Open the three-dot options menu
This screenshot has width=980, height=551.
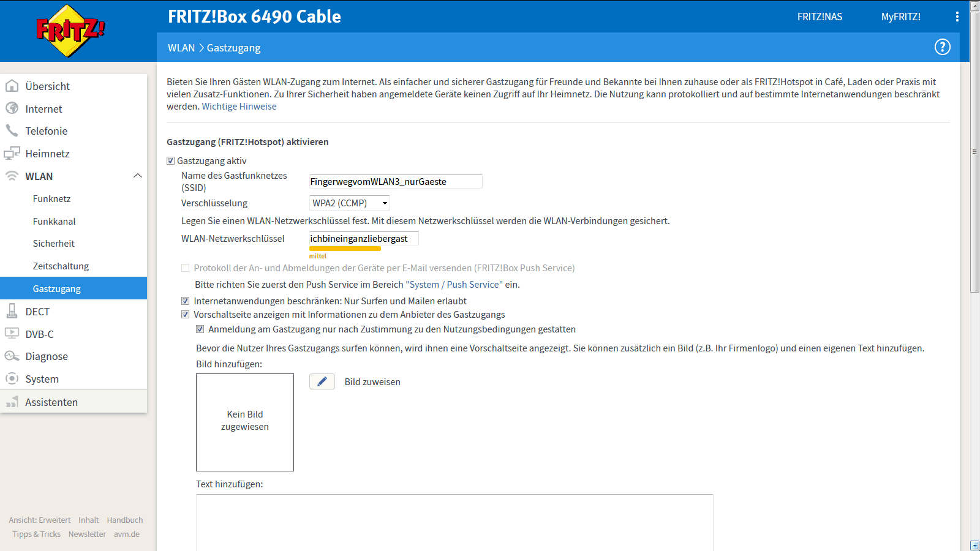coord(957,17)
